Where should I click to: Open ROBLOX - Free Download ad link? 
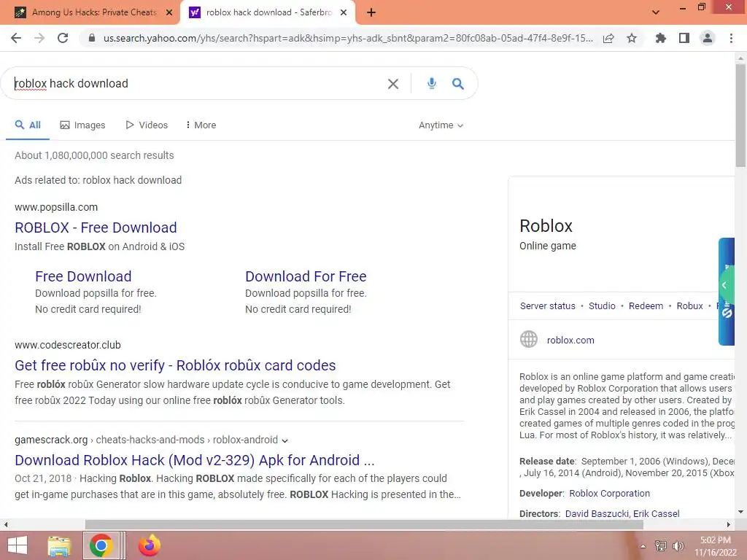(x=96, y=227)
